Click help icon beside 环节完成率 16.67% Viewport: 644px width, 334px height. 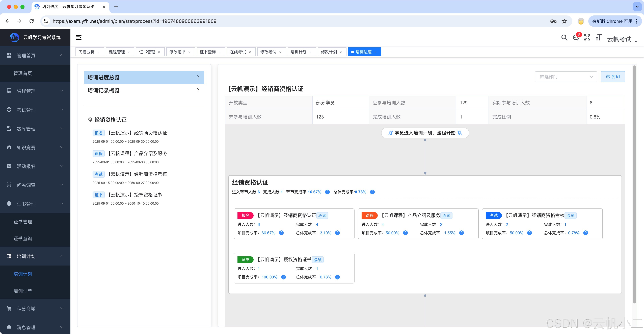tap(327, 192)
